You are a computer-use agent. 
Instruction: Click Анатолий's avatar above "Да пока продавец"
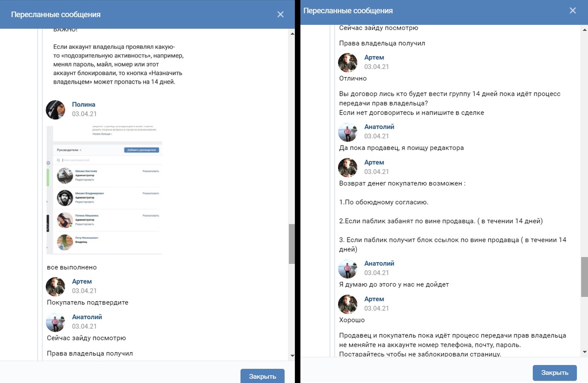coord(348,132)
